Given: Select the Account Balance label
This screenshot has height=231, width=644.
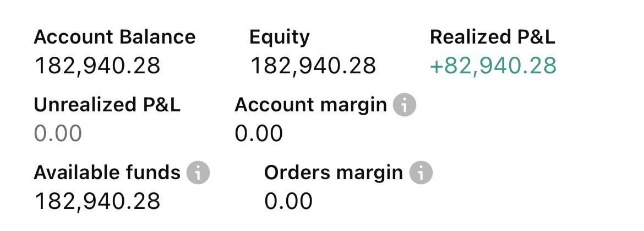Looking at the screenshot, I should (114, 37).
